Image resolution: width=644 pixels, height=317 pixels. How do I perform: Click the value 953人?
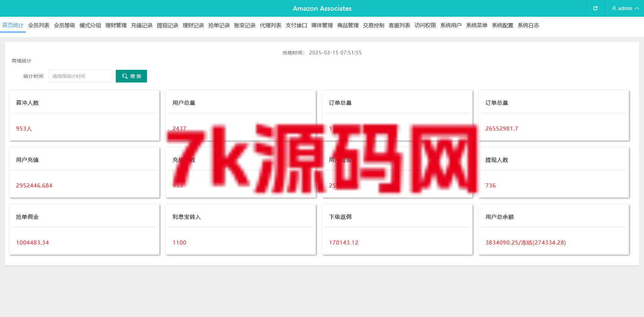[x=24, y=128]
